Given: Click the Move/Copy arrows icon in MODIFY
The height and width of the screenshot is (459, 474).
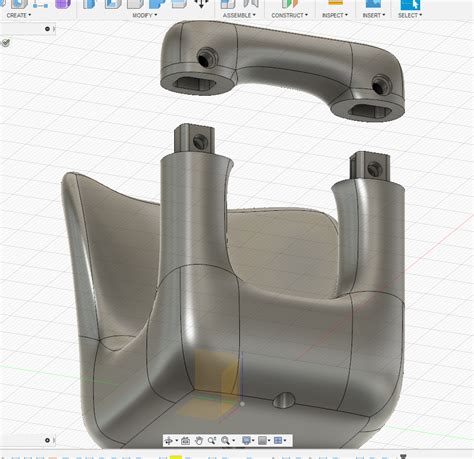Looking at the screenshot, I should click(x=201, y=3).
